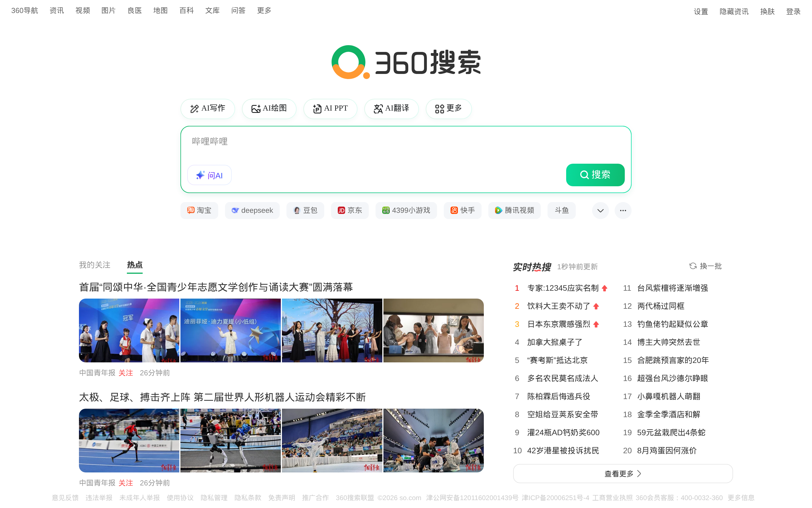
Task: Open 视频 in top navigation
Action: pyautogui.click(x=83, y=10)
